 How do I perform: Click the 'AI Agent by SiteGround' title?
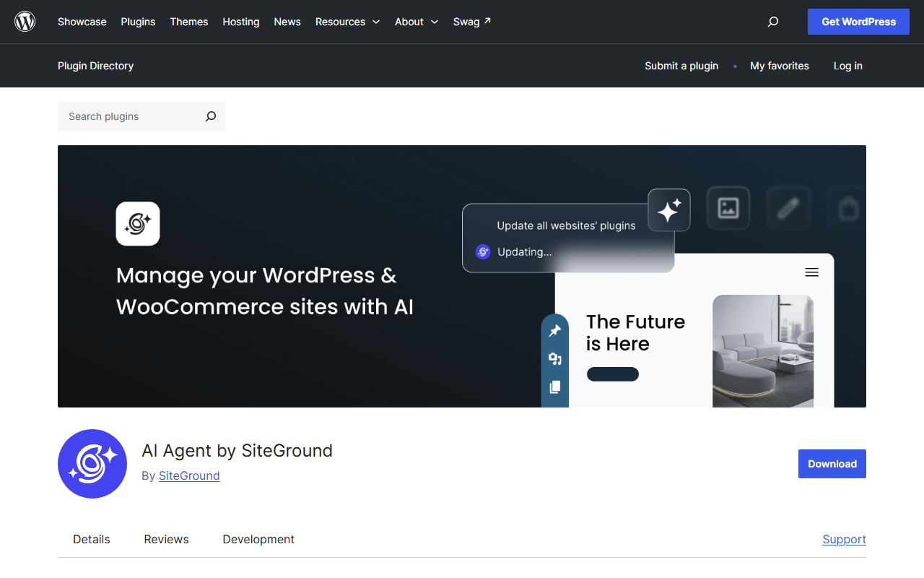(237, 451)
